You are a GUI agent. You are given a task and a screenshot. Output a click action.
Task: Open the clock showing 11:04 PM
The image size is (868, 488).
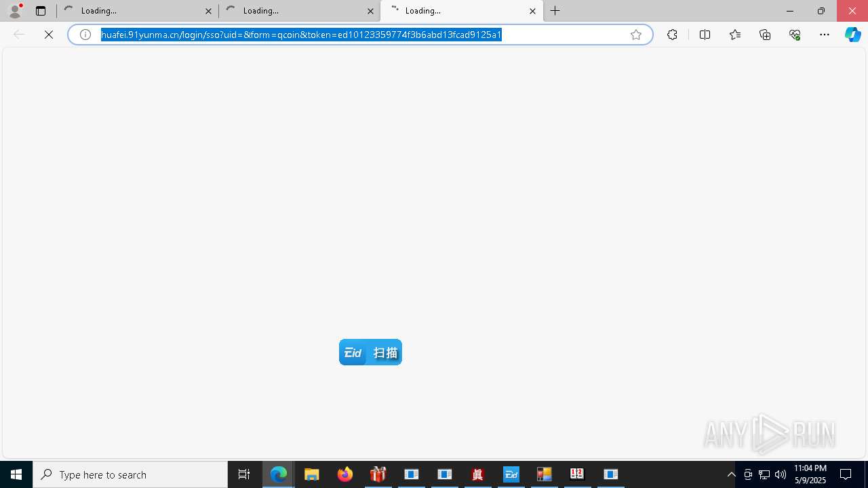click(x=810, y=474)
